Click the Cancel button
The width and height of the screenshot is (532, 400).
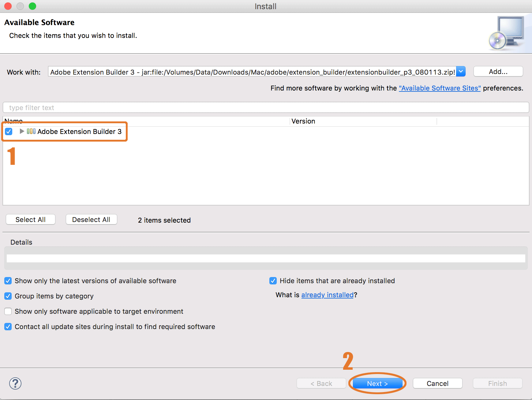(x=437, y=383)
